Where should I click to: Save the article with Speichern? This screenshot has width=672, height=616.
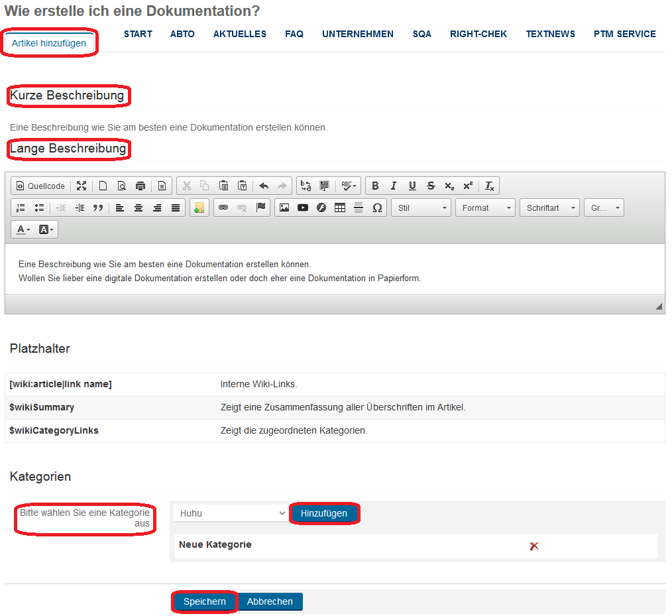(x=205, y=601)
